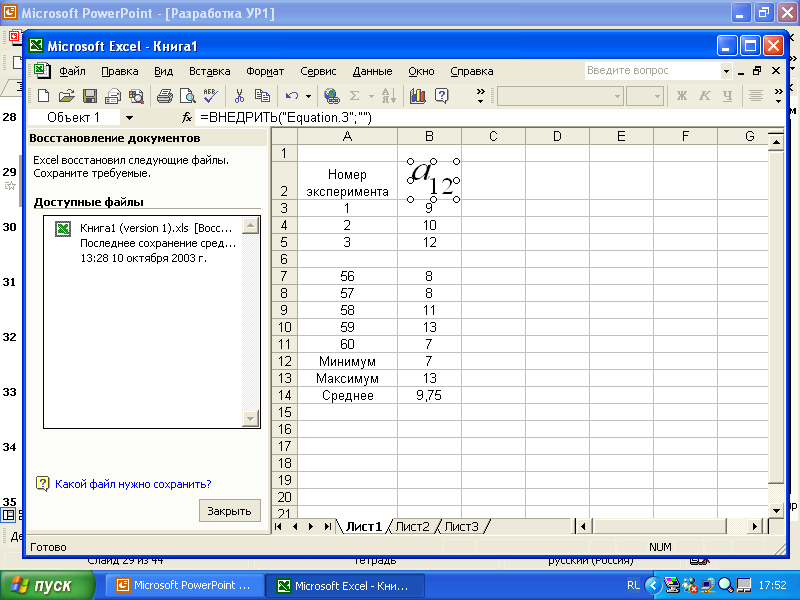This screenshot has height=600, width=800.
Task: Open the Font name combo box
Action: [x=560, y=96]
